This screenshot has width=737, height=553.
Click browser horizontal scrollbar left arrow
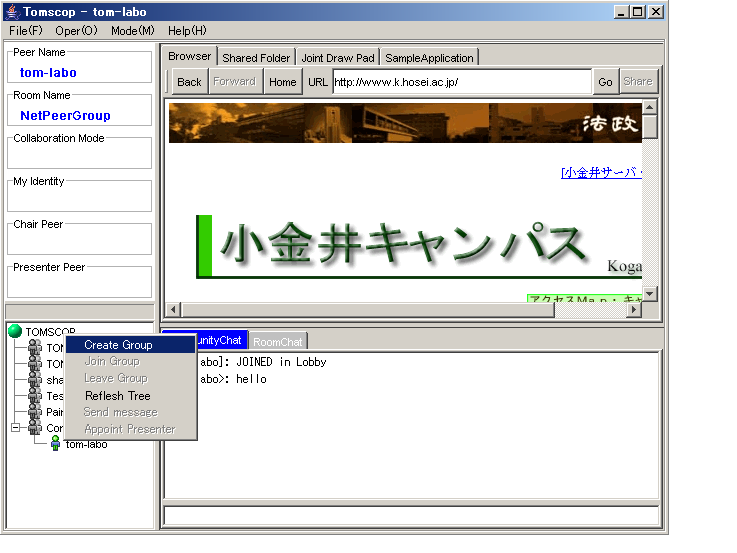click(173, 309)
